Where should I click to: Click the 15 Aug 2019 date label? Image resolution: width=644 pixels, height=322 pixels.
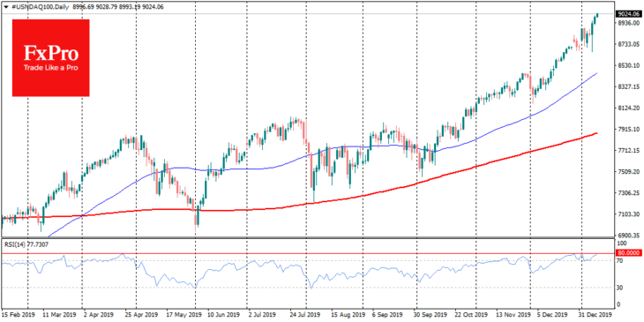pos(348,314)
